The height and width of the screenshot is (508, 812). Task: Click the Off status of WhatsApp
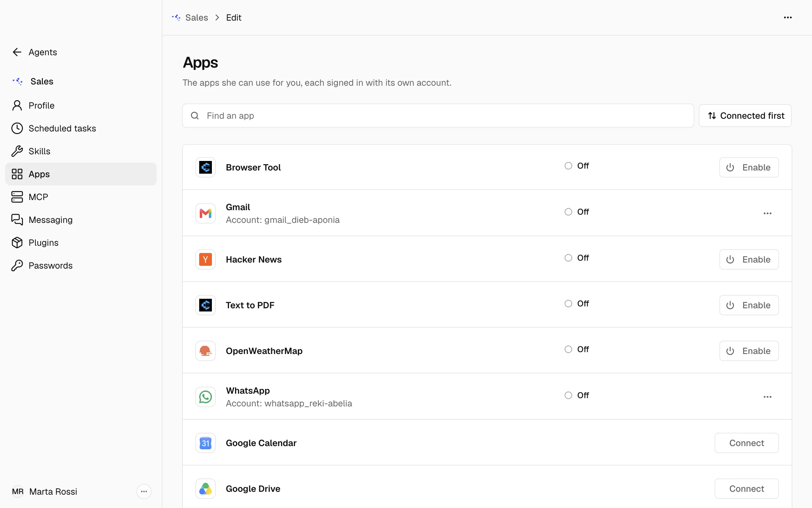pos(577,395)
